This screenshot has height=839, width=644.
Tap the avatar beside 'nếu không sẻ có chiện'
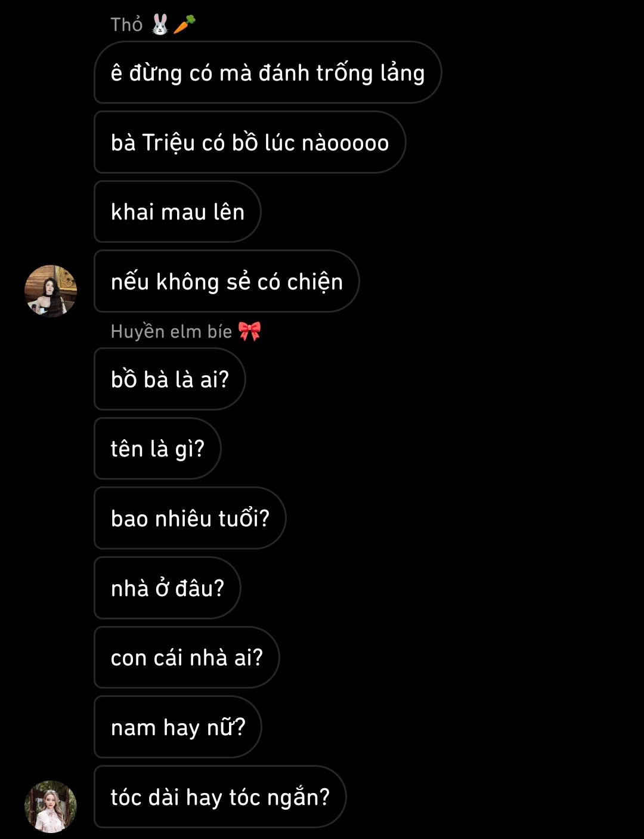51,291
